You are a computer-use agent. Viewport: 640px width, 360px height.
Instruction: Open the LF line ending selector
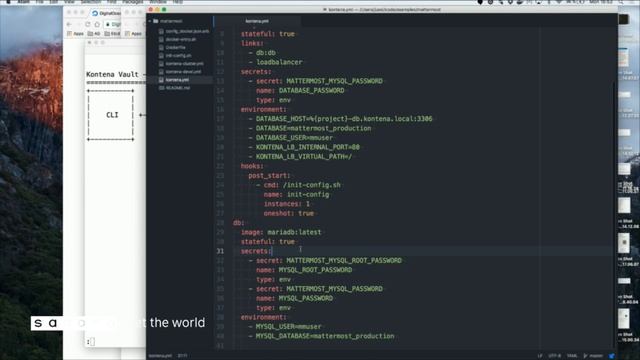540,356
